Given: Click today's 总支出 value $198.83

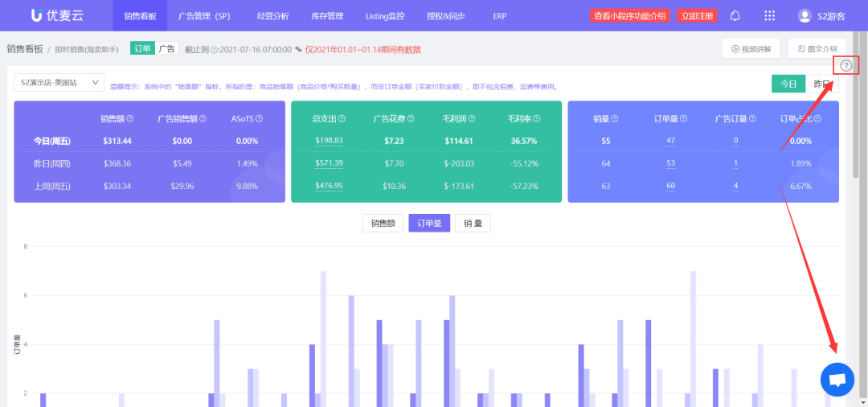Looking at the screenshot, I should tap(329, 141).
